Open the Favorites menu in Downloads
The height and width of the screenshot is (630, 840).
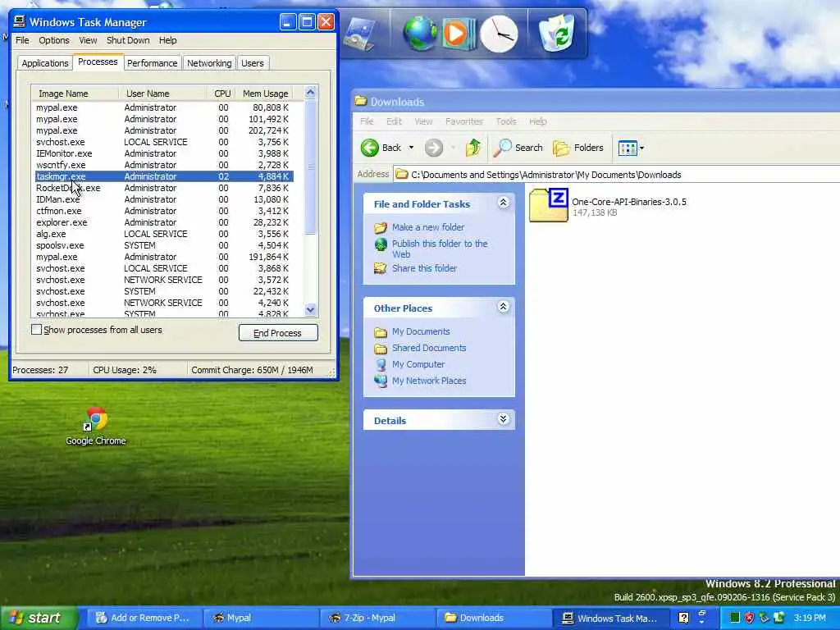pos(464,121)
